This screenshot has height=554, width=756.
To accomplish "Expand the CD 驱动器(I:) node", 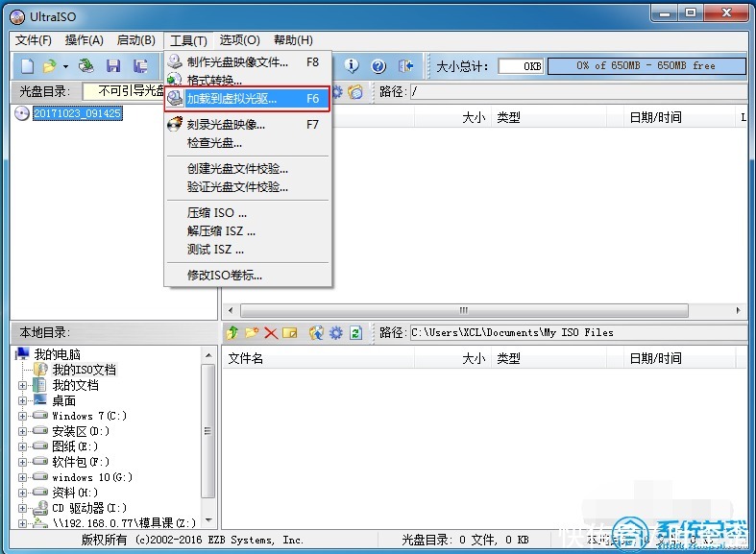I will (22, 508).
